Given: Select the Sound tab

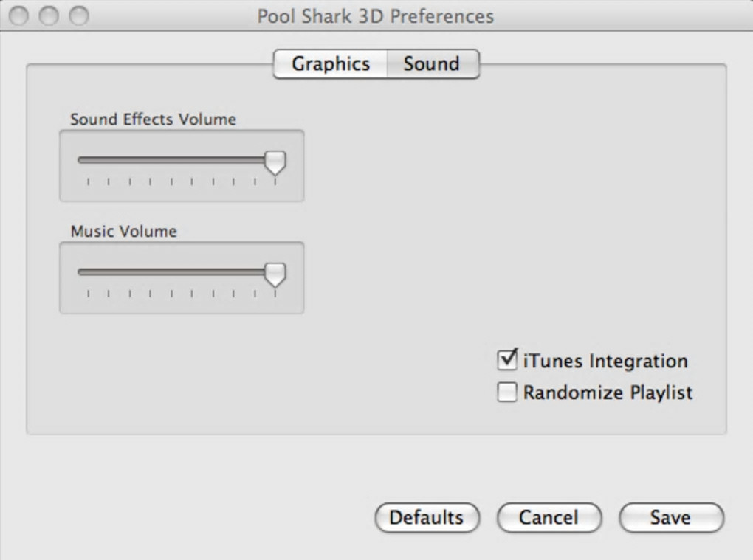Looking at the screenshot, I should click(x=432, y=64).
